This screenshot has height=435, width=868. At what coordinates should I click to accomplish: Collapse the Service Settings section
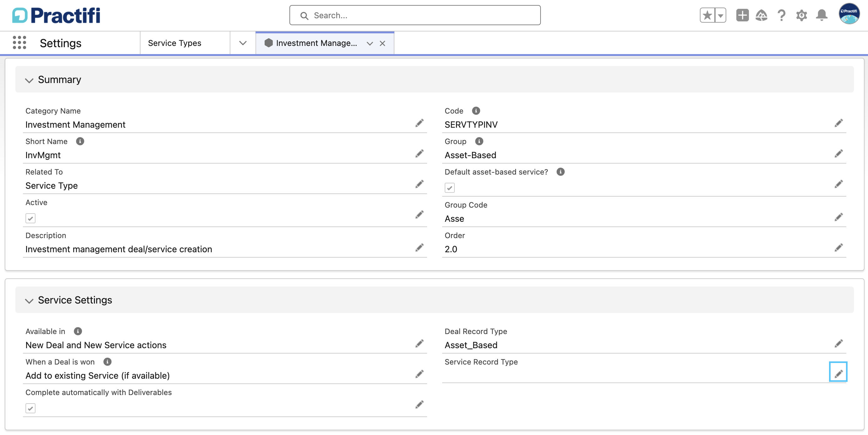29,301
